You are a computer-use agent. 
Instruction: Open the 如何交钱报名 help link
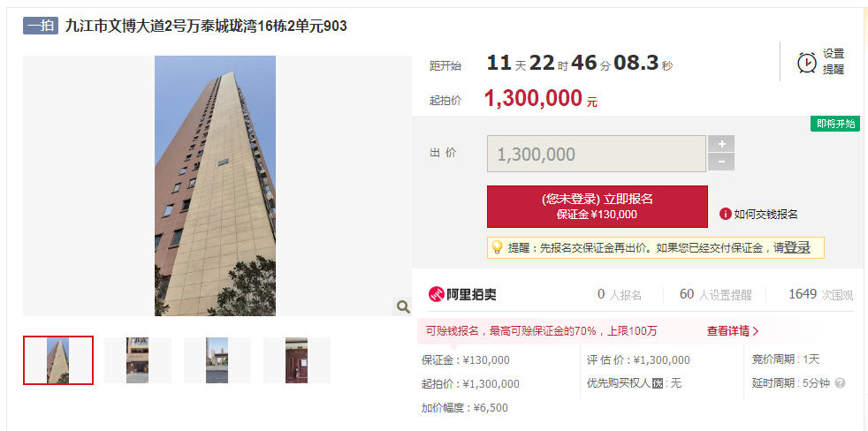(765, 215)
